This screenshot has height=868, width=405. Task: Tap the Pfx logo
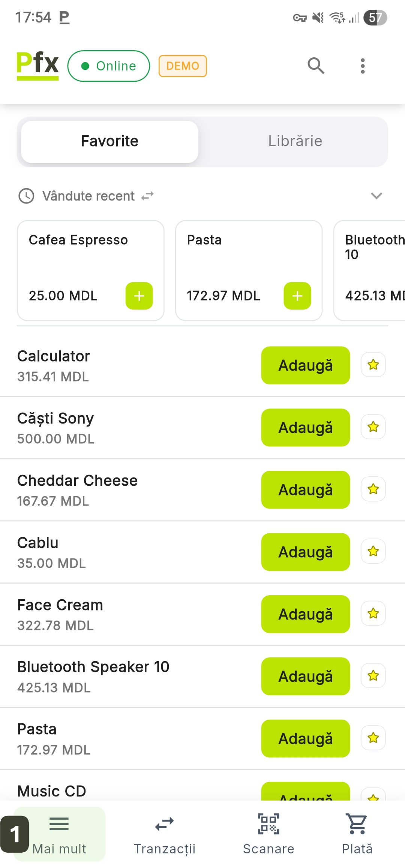click(37, 65)
